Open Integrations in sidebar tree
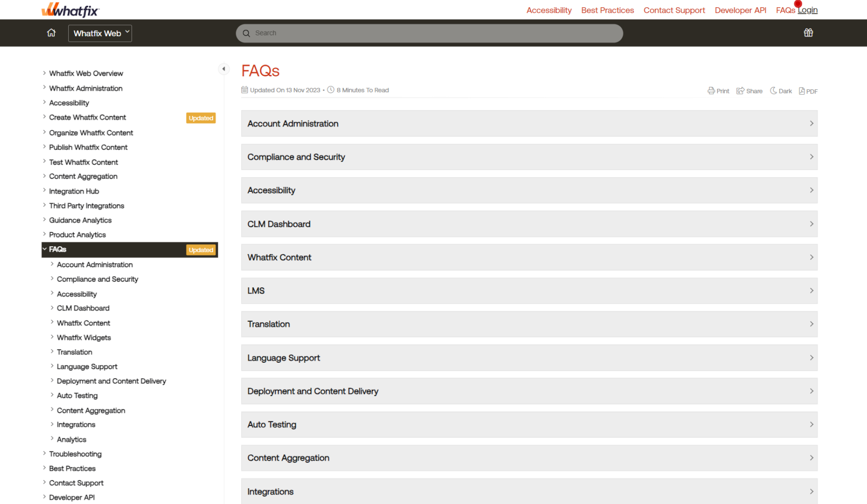The width and height of the screenshot is (867, 504). coord(76,425)
